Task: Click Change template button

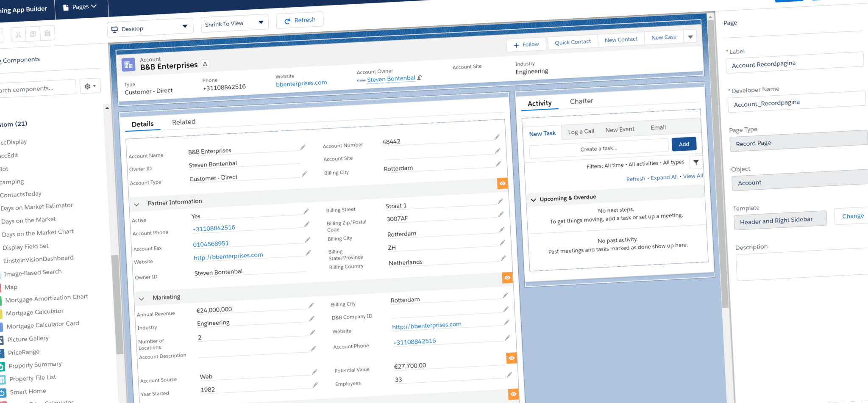Action: click(x=851, y=216)
